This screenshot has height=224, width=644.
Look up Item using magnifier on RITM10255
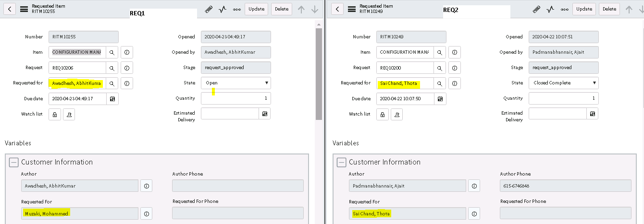click(x=111, y=52)
